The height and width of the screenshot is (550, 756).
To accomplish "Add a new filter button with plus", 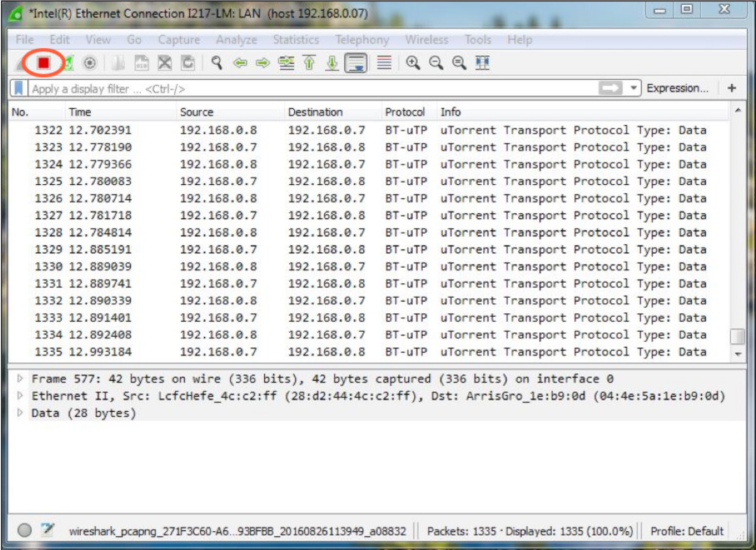I will pos(731,88).
